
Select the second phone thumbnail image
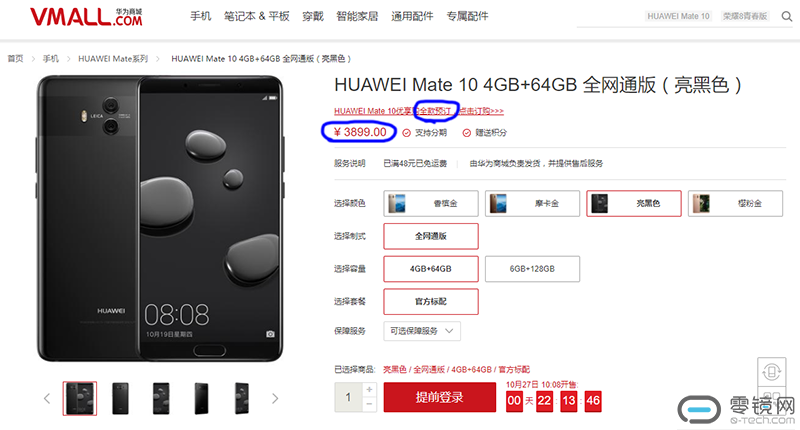point(120,398)
